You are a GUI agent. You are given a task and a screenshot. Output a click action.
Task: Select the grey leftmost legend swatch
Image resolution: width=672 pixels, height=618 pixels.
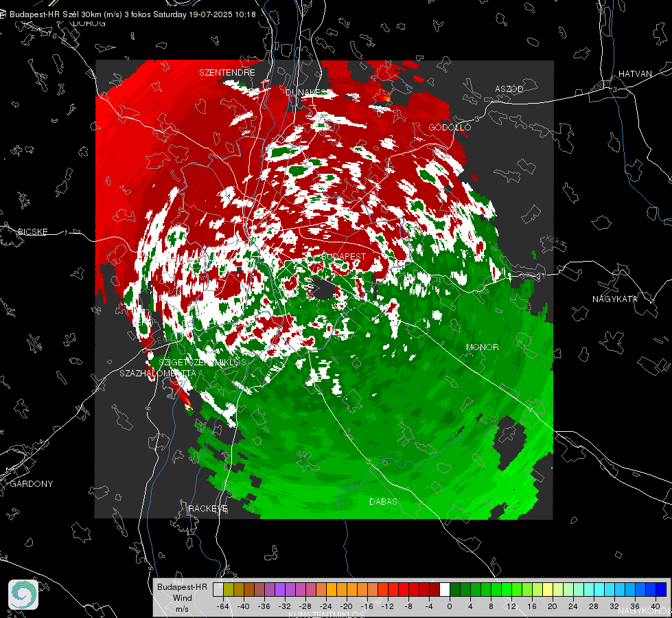click(x=218, y=589)
